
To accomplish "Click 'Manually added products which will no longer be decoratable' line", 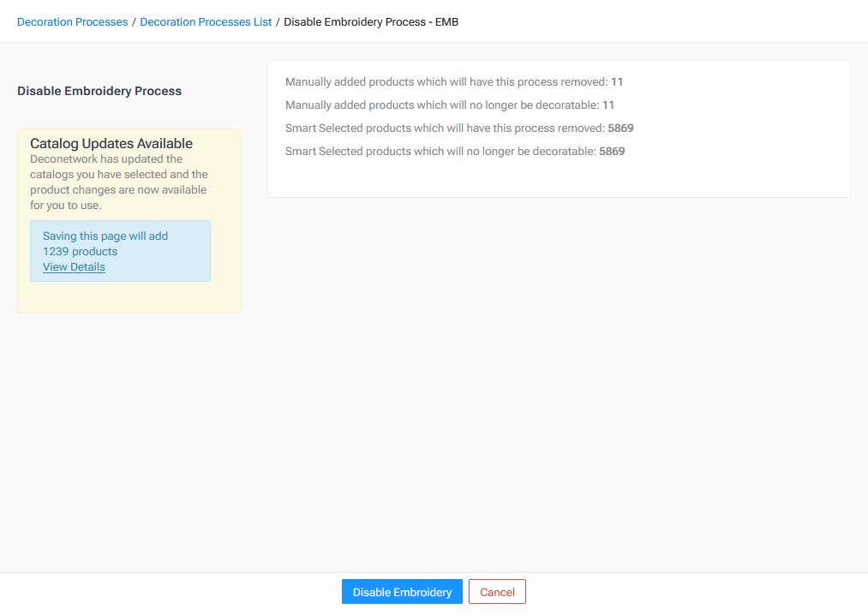I will [450, 105].
